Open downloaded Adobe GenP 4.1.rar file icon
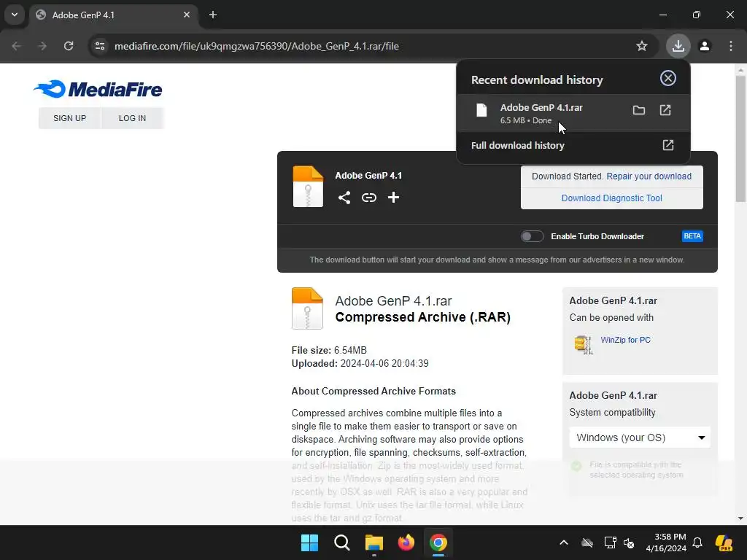Screen dimensions: 747x560 [x=665, y=111]
